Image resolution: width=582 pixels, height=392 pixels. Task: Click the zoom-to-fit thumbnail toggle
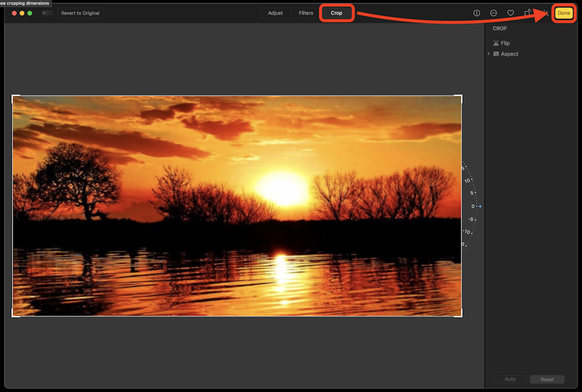pos(45,12)
